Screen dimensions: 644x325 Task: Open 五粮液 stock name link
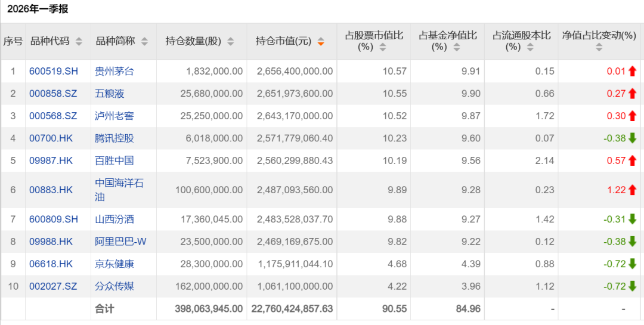click(x=110, y=94)
